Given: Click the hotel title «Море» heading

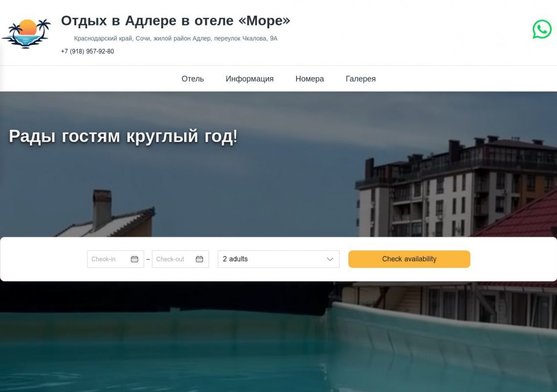Looking at the screenshot, I should tap(175, 21).
